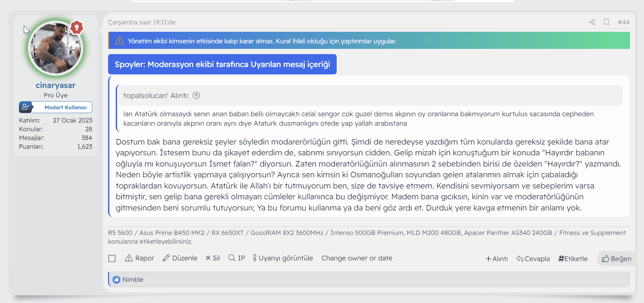Click the Modart Kullanıcı badge
Viewport: 644px width, 303px height.
click(56, 107)
